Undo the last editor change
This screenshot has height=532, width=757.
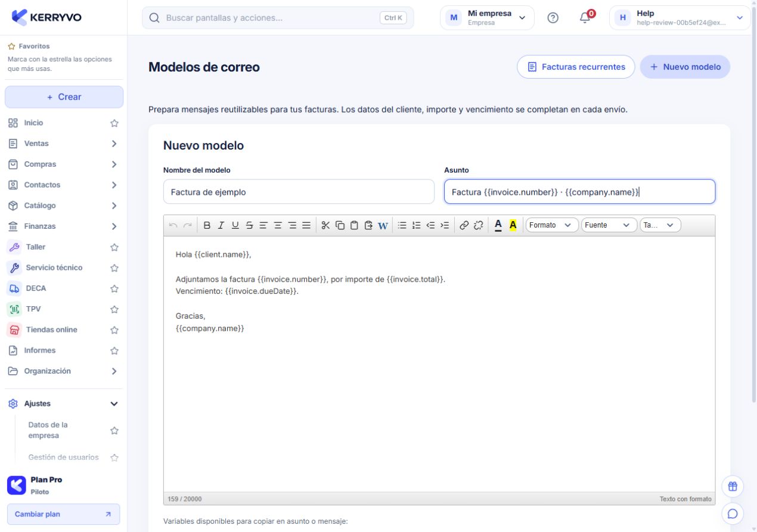click(173, 225)
